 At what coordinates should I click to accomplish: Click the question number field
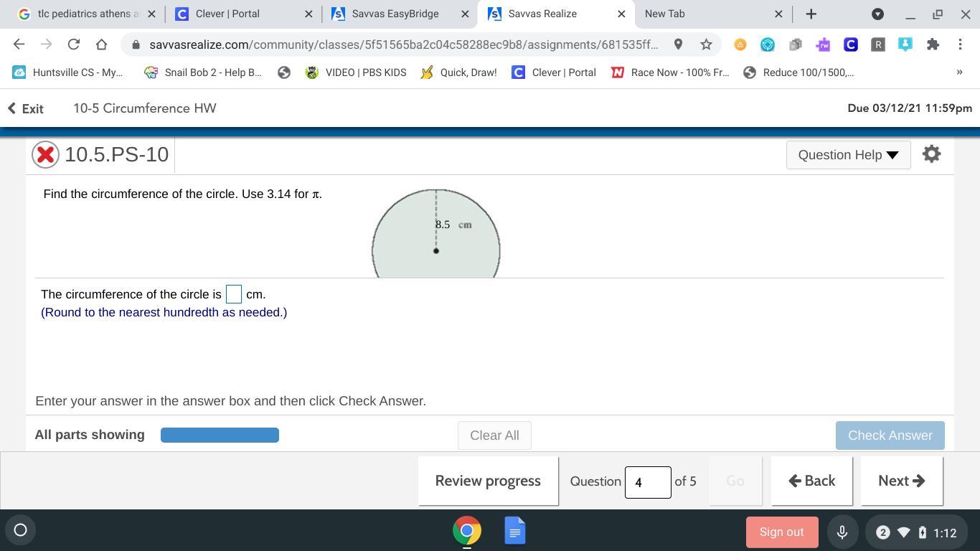pos(648,482)
